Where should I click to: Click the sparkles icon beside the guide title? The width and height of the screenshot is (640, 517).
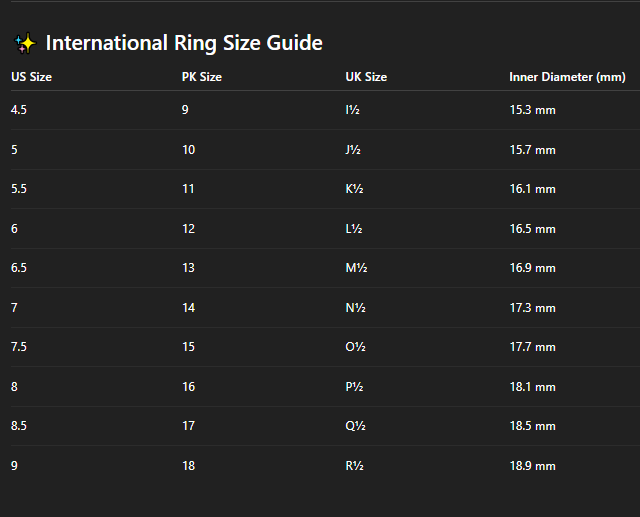tap(25, 43)
